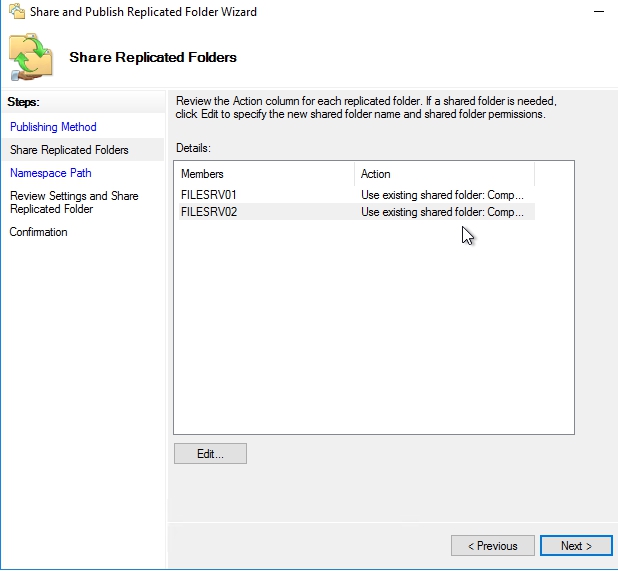Select the FILESRV01 member row
Screen dimensions: 618x571
[208, 194]
